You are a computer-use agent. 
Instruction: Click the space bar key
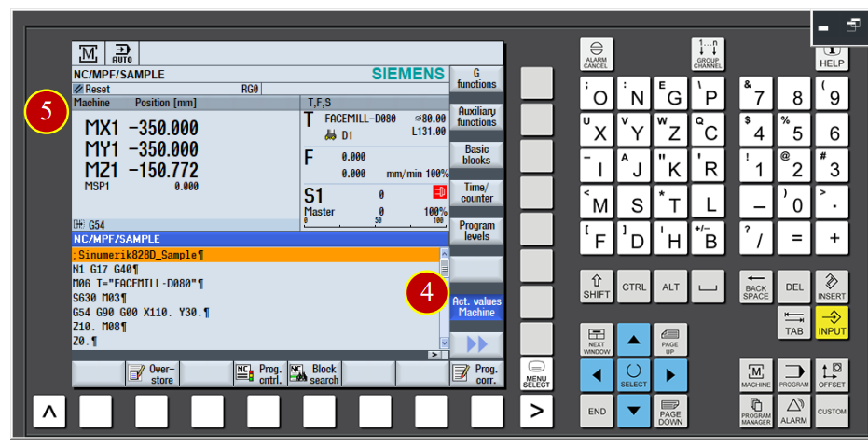point(708,287)
